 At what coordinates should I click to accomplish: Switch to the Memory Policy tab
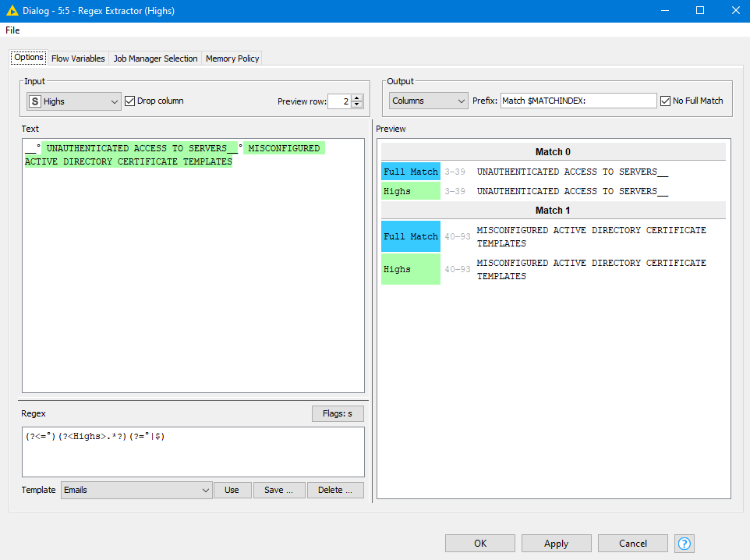pos(232,58)
